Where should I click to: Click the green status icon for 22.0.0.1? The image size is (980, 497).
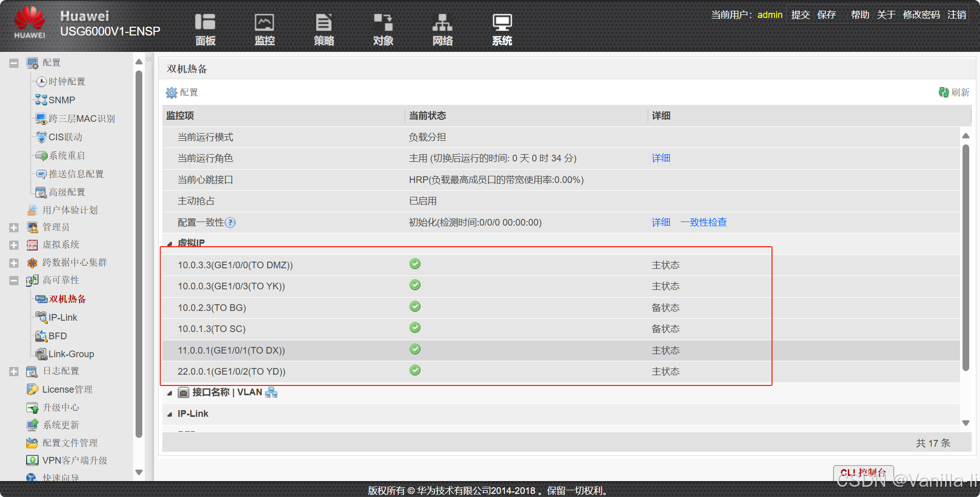(x=415, y=370)
